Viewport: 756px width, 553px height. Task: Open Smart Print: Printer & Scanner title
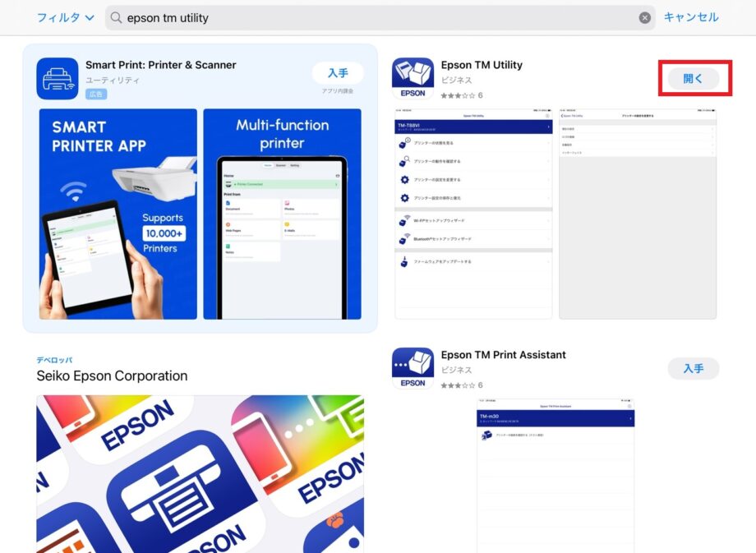click(x=160, y=65)
